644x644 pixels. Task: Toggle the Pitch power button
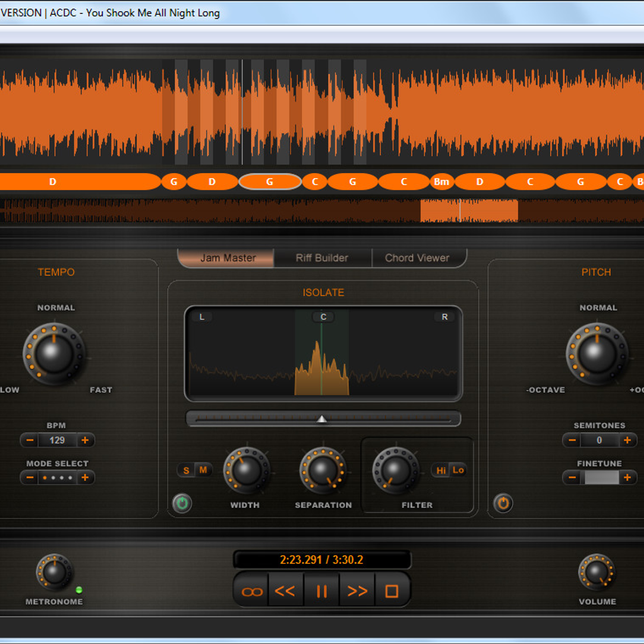pos(503,503)
